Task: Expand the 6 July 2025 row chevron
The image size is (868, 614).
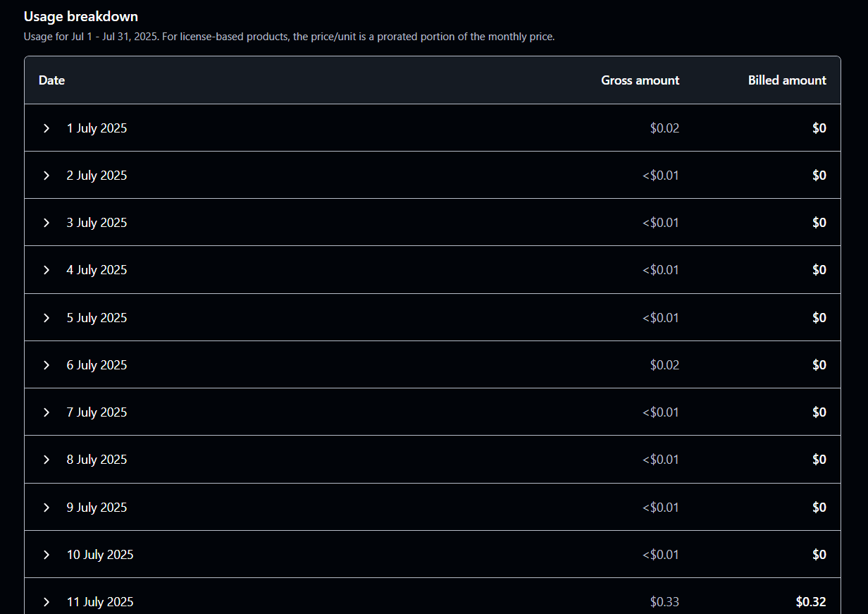Action: point(46,365)
